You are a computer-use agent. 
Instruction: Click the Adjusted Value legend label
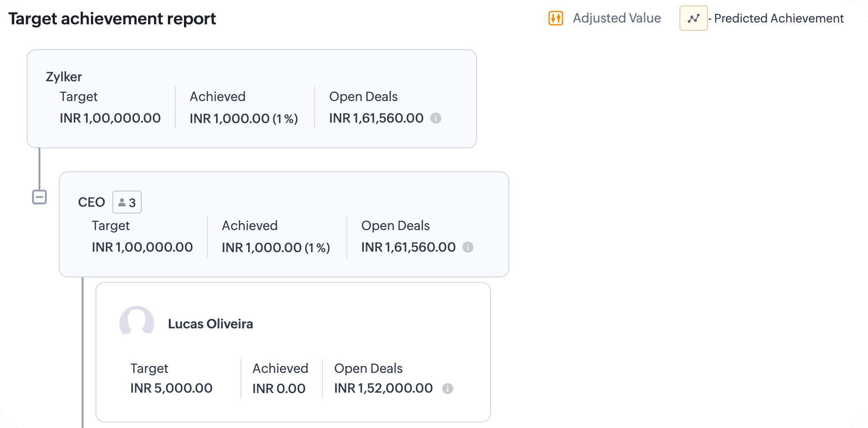[x=617, y=18]
